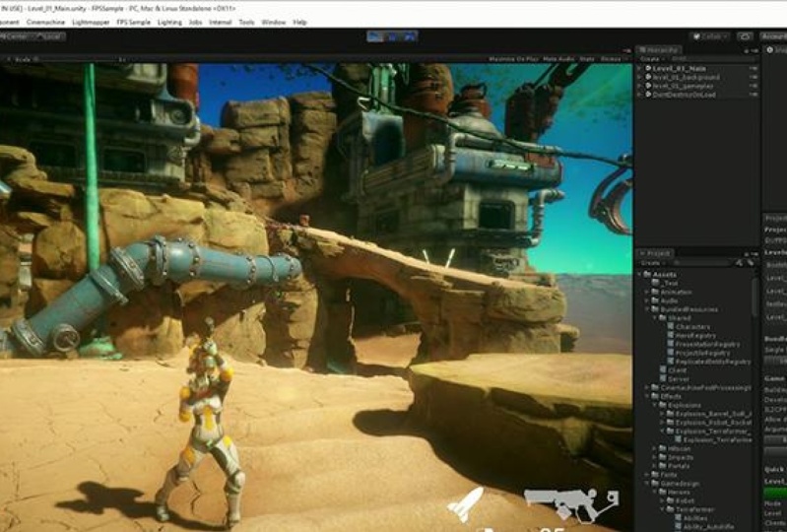
Task: Open the Collab dropdown in the toolbar
Action: coord(711,36)
